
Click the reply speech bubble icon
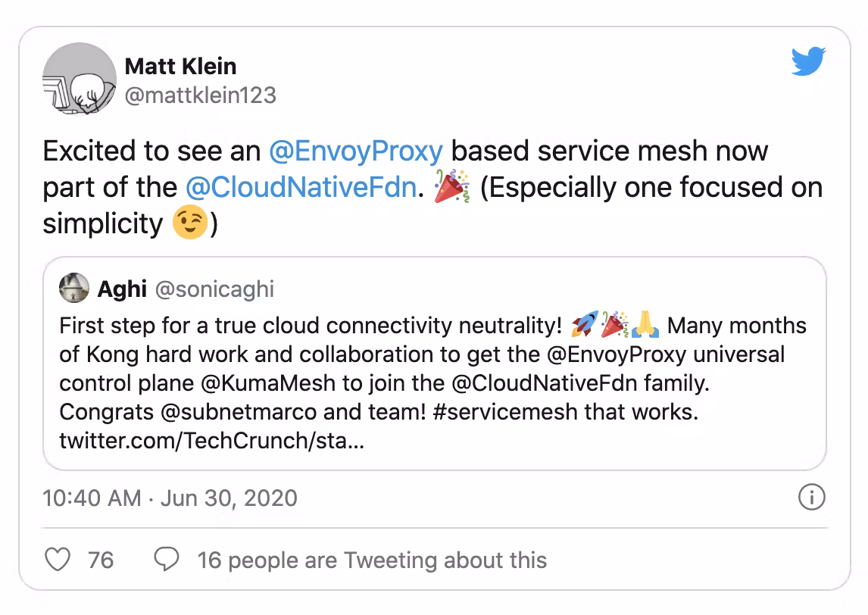166,560
